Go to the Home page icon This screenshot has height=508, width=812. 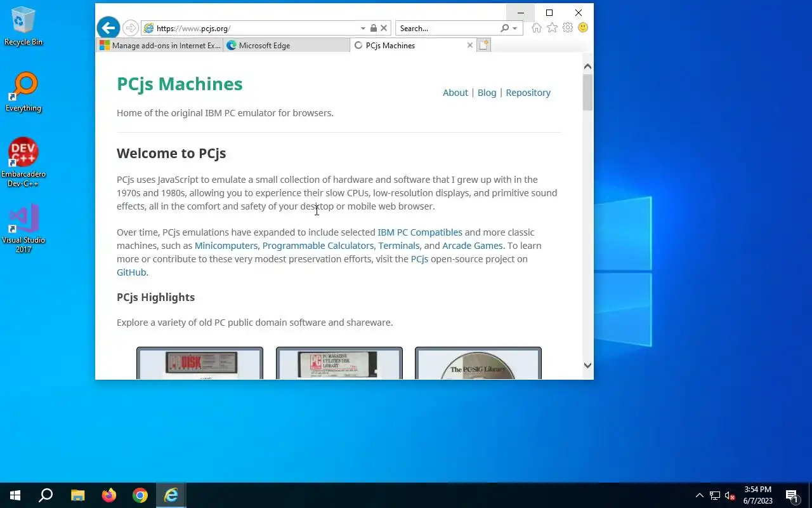coord(537,28)
